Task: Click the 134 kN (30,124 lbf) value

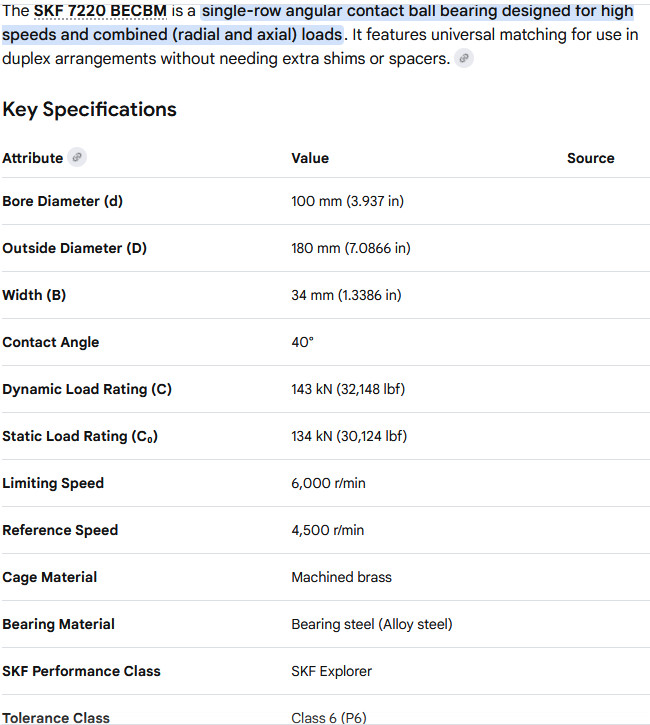Action: tap(349, 436)
